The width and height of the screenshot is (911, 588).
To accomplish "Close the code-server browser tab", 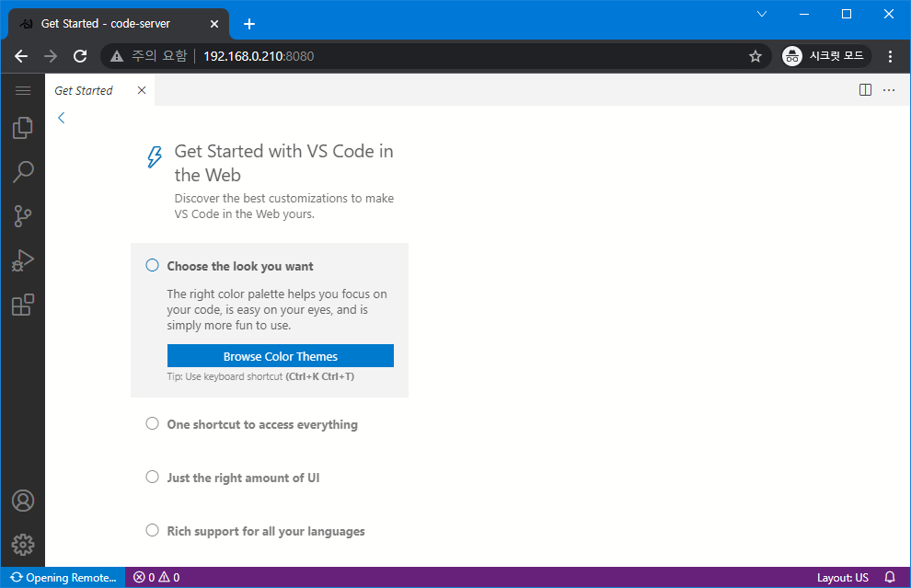I will coord(214,24).
